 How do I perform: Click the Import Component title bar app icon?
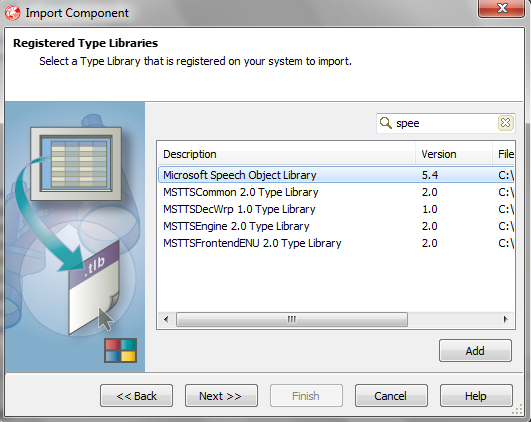pyautogui.click(x=13, y=13)
